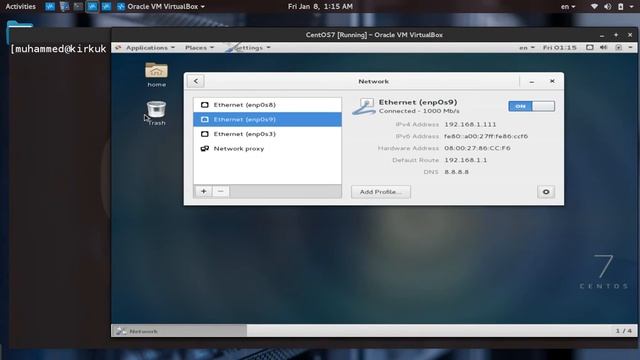Remove selected connection with minus button
640x360 pixels.
[x=220, y=191]
